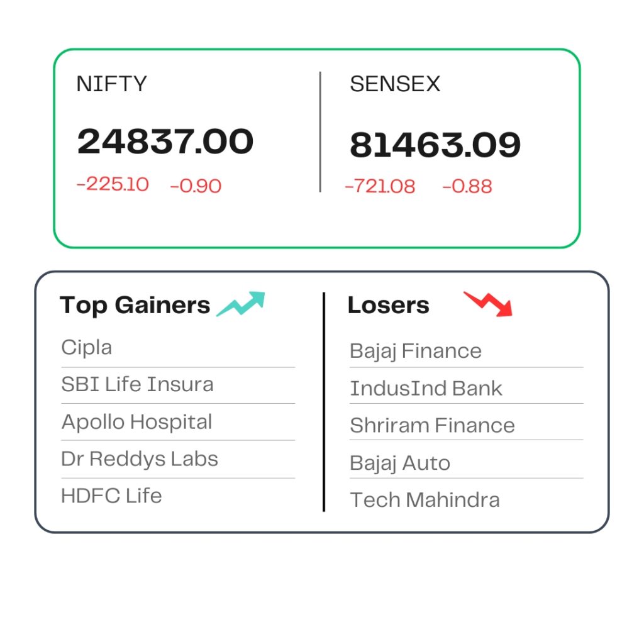Screen dimensions: 644x644
Task: Choose Dr Reddys Labs from gainers
Action: click(139, 459)
